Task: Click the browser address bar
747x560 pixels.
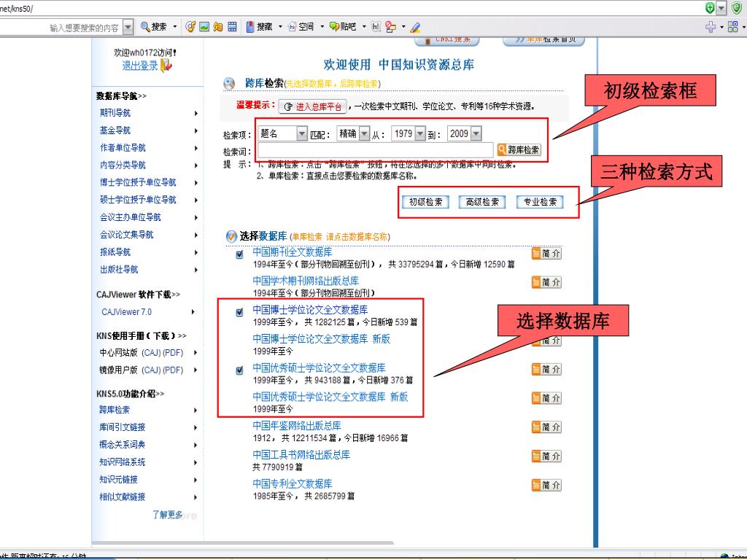Action: click(x=350, y=9)
